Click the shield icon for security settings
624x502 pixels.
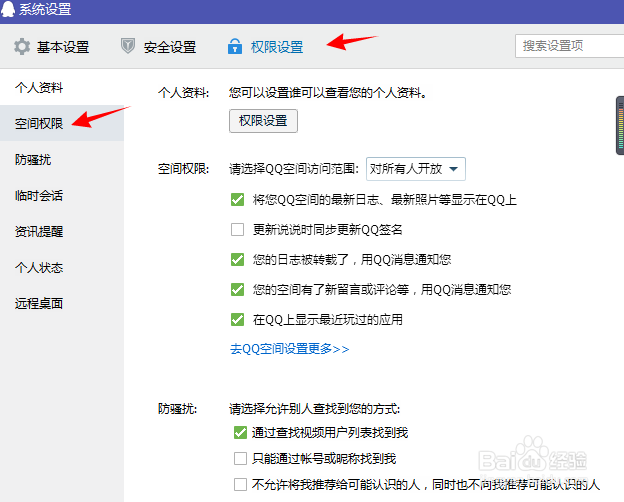128,46
